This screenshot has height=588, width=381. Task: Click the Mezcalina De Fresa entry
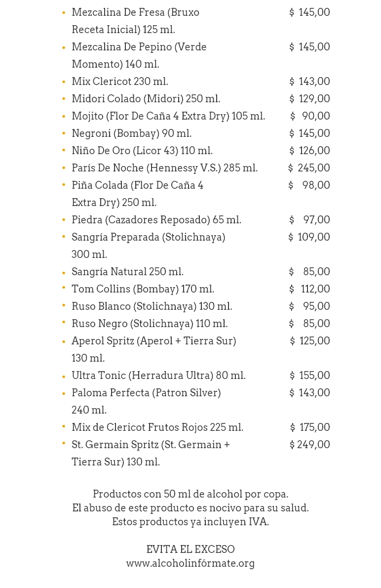pos(135,12)
